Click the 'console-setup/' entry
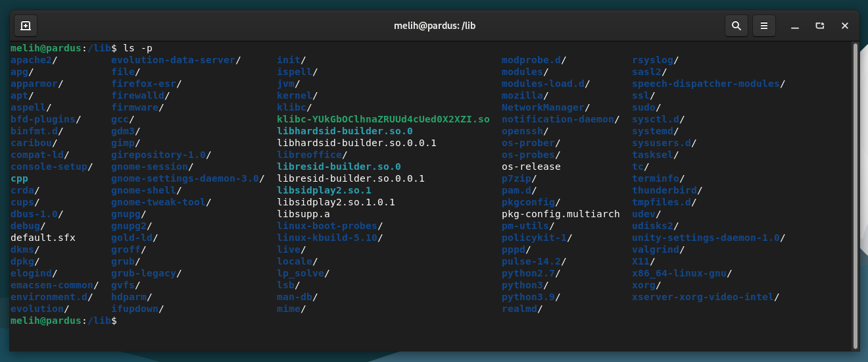 [x=52, y=167]
